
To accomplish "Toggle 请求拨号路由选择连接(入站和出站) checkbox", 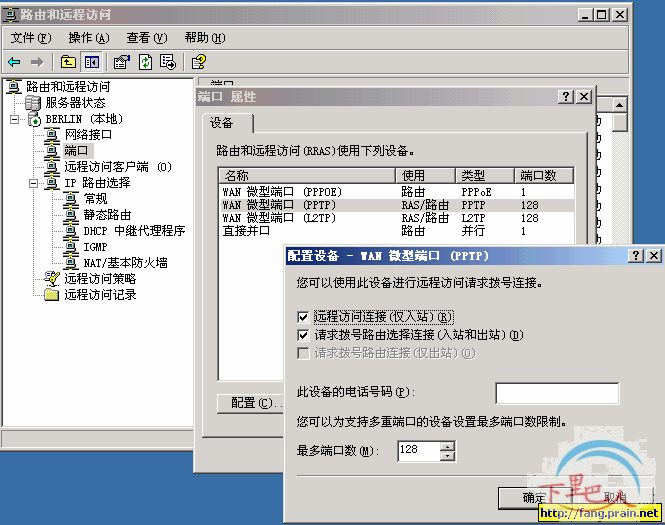I will click(x=304, y=335).
